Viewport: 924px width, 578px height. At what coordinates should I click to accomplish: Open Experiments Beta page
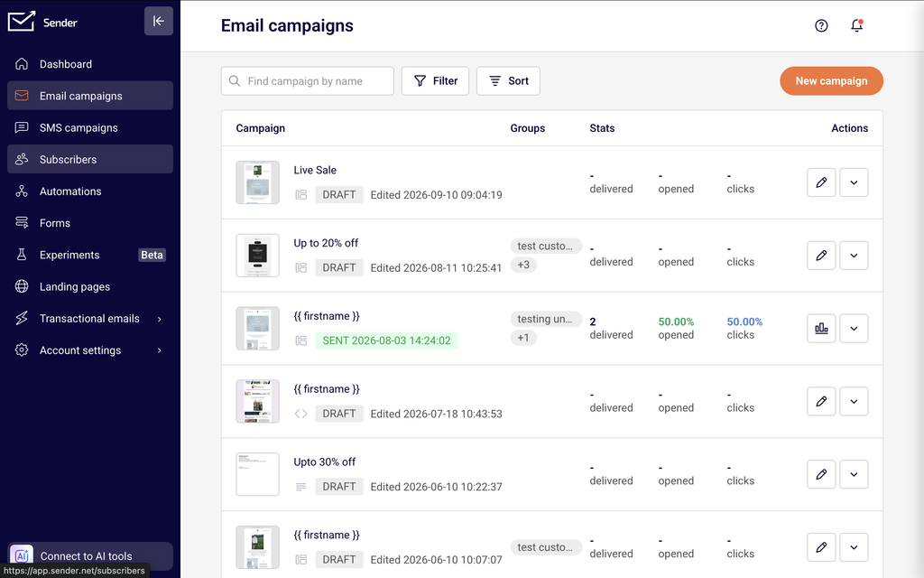90,255
